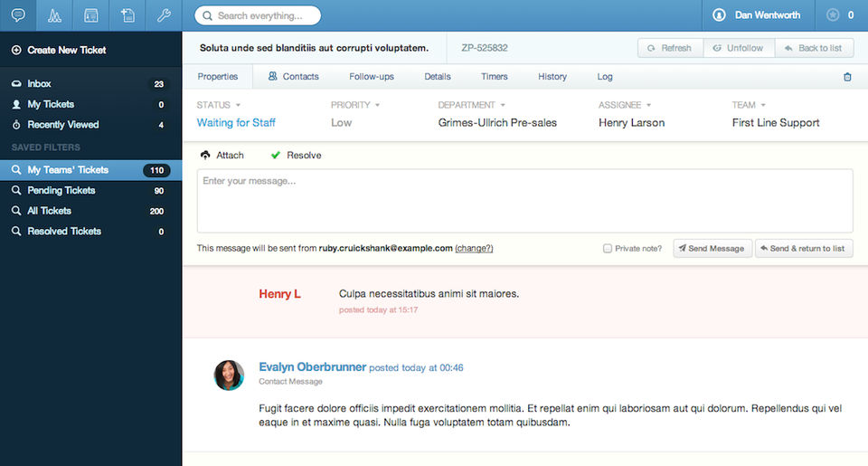Click Henry Larson assignee value
This screenshot has width=868, height=466.
click(632, 122)
